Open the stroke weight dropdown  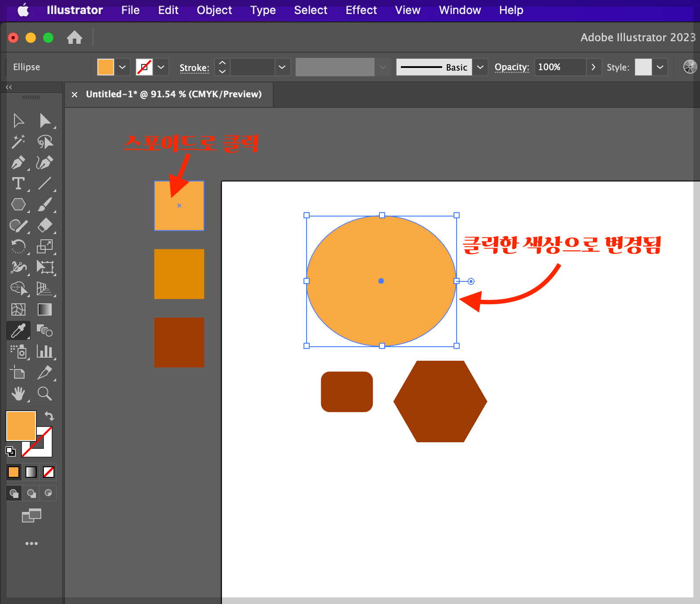[x=282, y=67]
